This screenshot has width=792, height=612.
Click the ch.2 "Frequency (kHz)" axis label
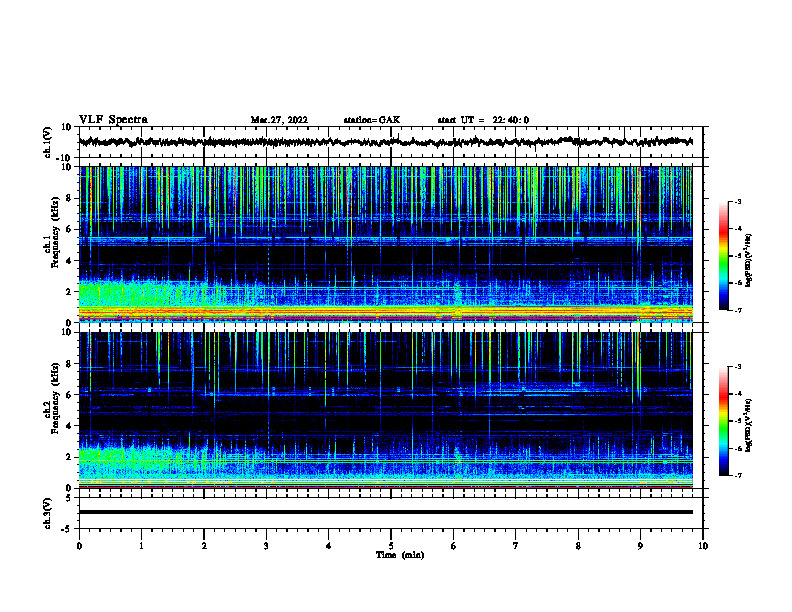click(55, 398)
